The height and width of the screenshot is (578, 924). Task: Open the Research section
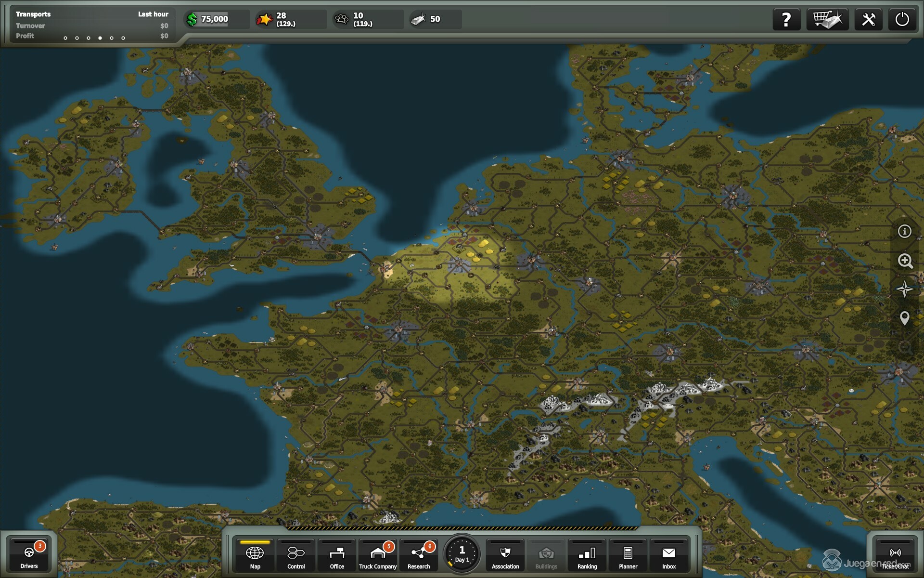[x=419, y=555]
